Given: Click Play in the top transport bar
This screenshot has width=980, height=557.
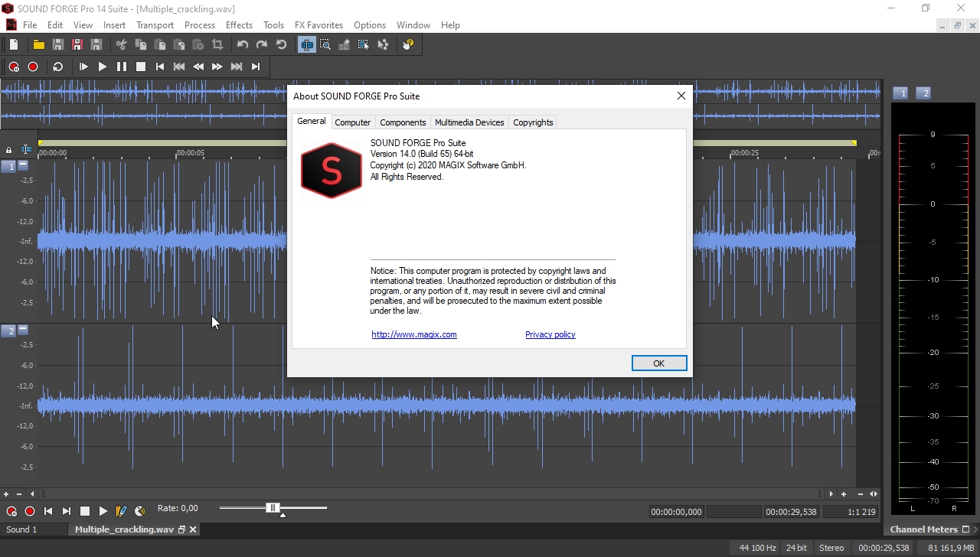Looking at the screenshot, I should [x=103, y=67].
